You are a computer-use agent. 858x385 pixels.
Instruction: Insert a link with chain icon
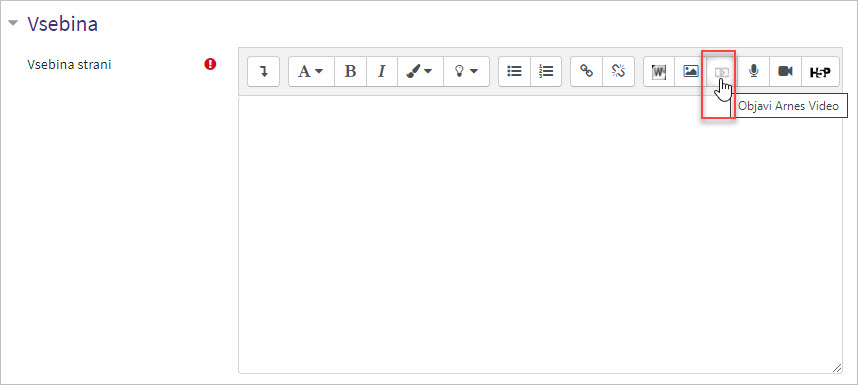point(587,71)
